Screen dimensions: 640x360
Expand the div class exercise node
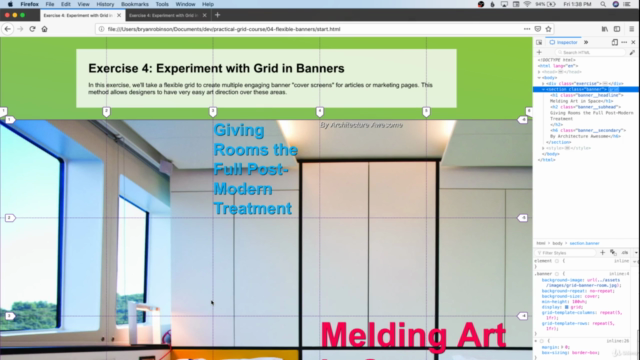point(543,84)
